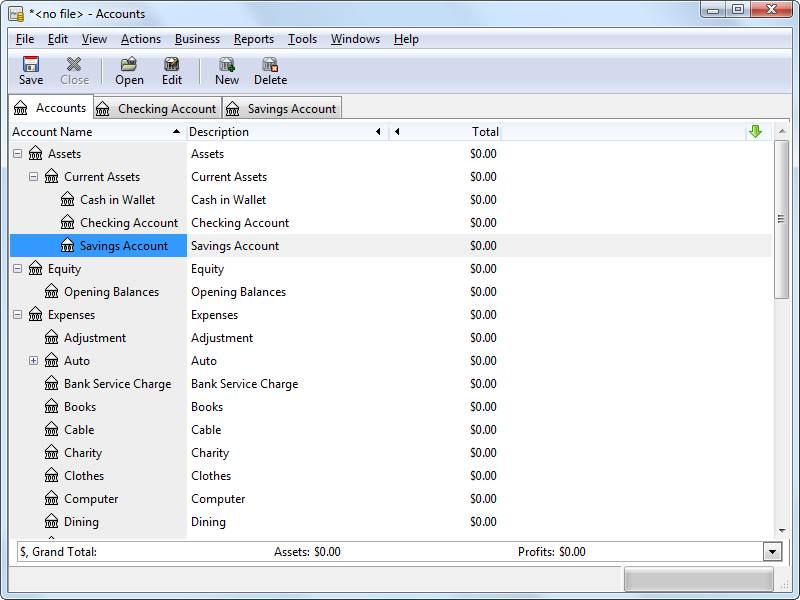
Task: Click the Total column header
Action: click(x=445, y=132)
